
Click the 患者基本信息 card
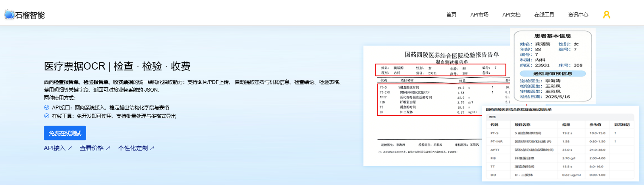(x=552, y=66)
